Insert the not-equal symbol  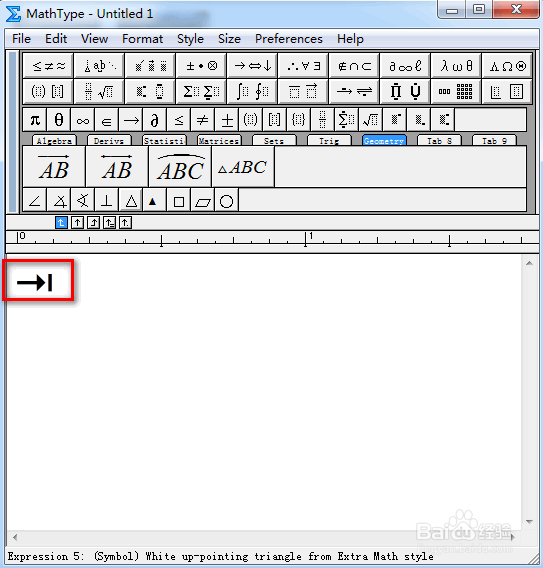202,120
